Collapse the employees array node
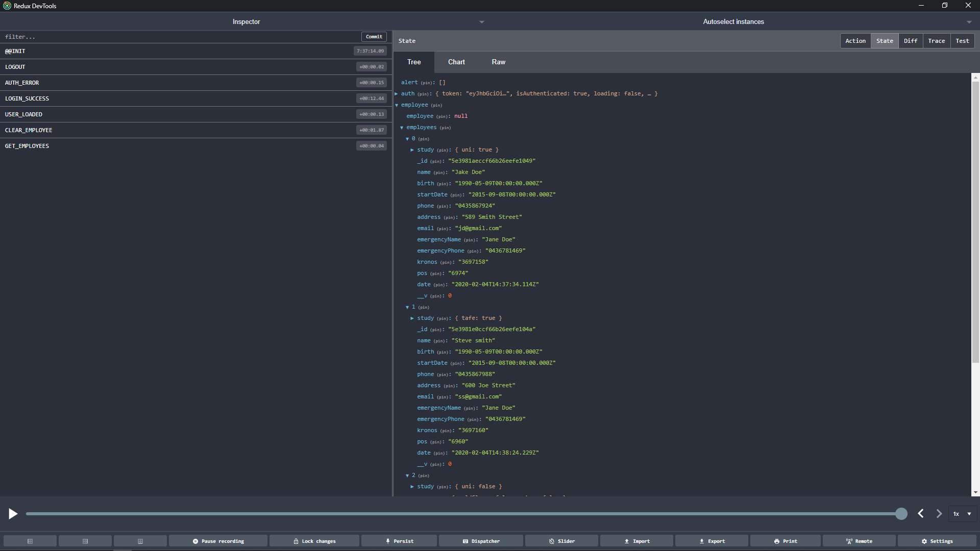This screenshot has width=980, height=551. [x=402, y=128]
